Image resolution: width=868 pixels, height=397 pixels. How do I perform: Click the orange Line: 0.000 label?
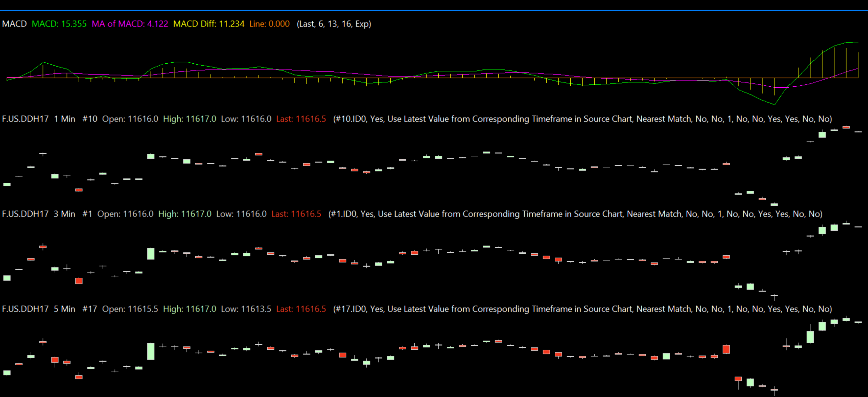[x=269, y=24]
